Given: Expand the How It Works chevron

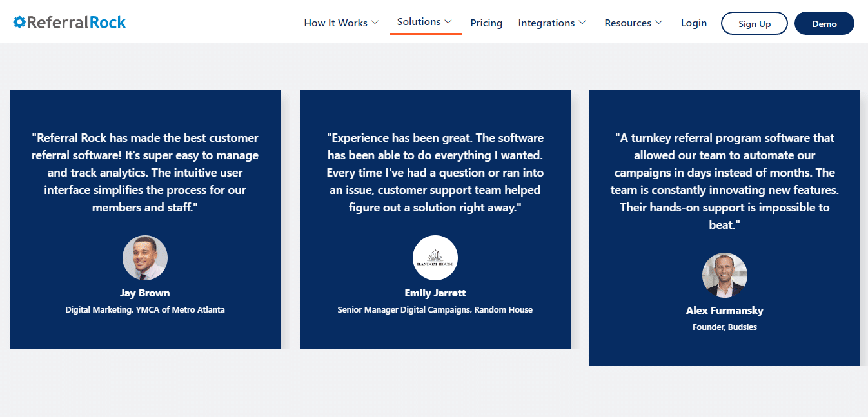Looking at the screenshot, I should [375, 23].
